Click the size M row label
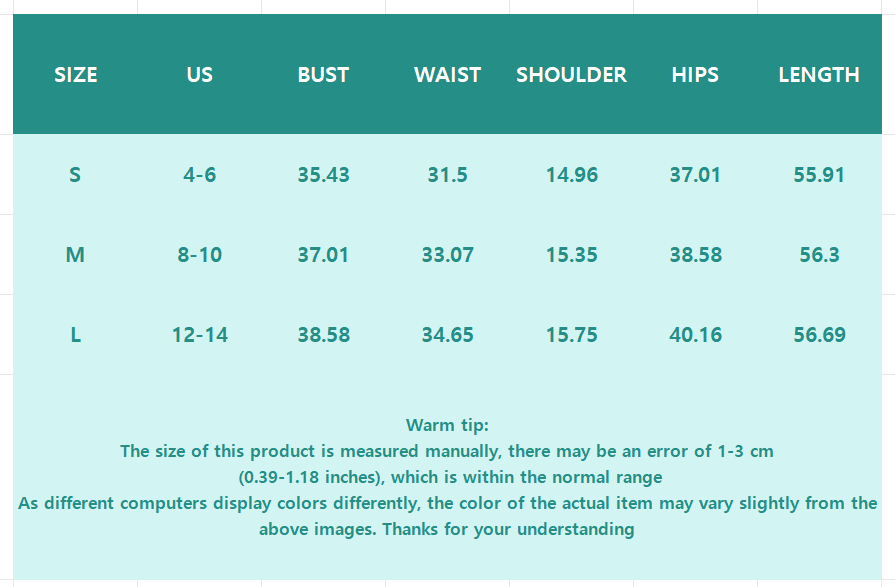 [75, 255]
